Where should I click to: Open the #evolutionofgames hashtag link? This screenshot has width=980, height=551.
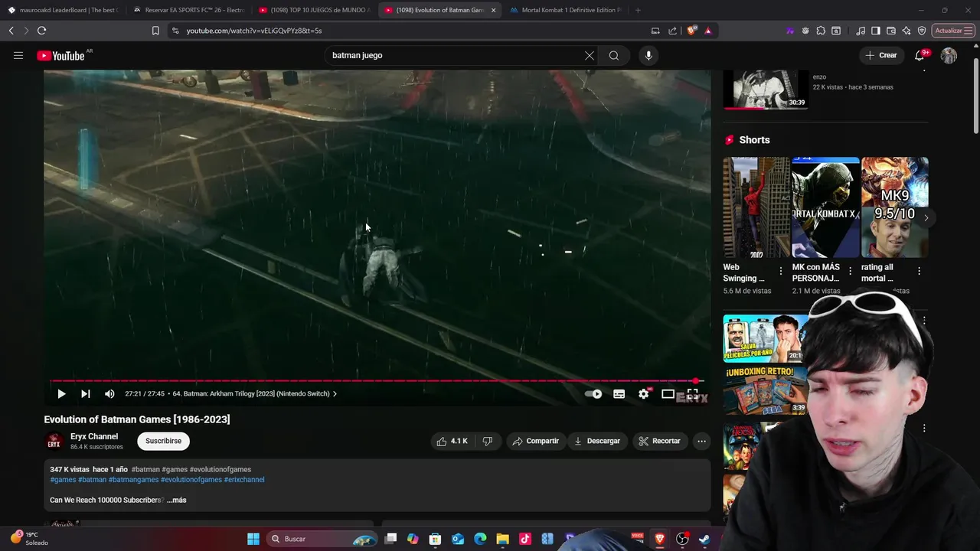tap(191, 480)
